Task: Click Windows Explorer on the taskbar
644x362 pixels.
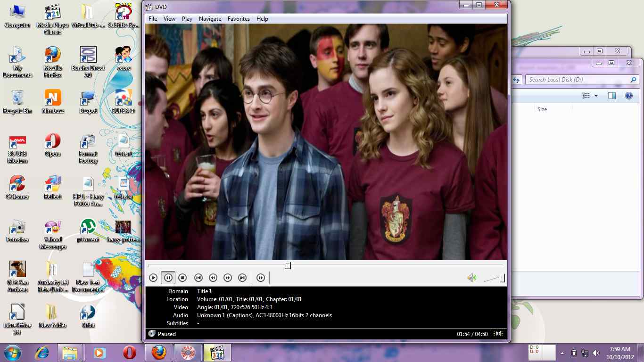Action: click(70, 353)
